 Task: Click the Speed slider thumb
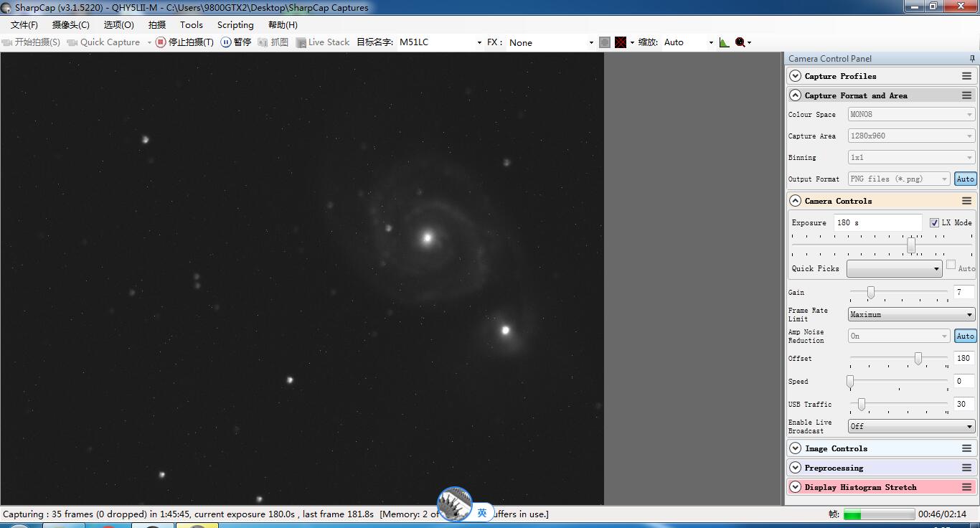tap(850, 381)
